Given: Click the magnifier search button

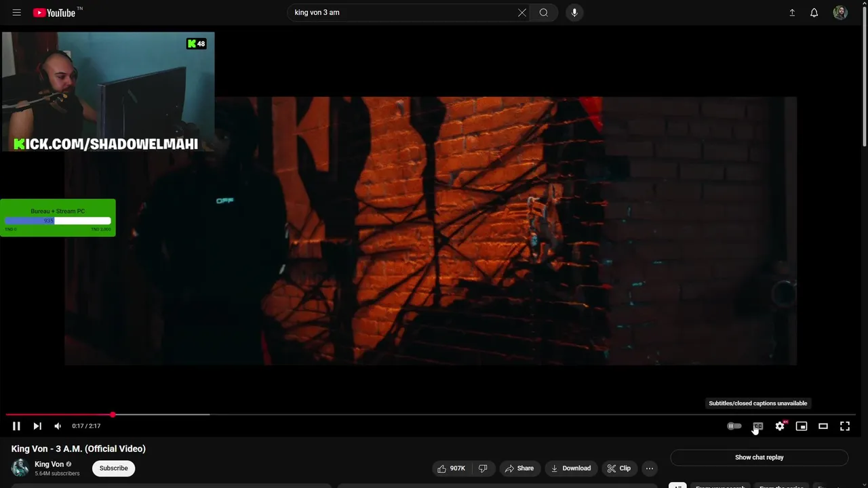Looking at the screenshot, I should pyautogui.click(x=544, y=12).
